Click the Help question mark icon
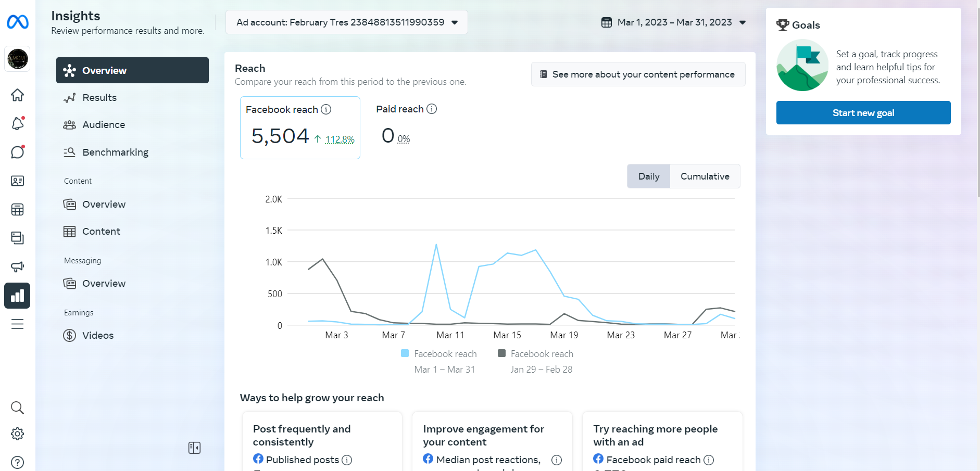980x471 pixels. (x=18, y=462)
